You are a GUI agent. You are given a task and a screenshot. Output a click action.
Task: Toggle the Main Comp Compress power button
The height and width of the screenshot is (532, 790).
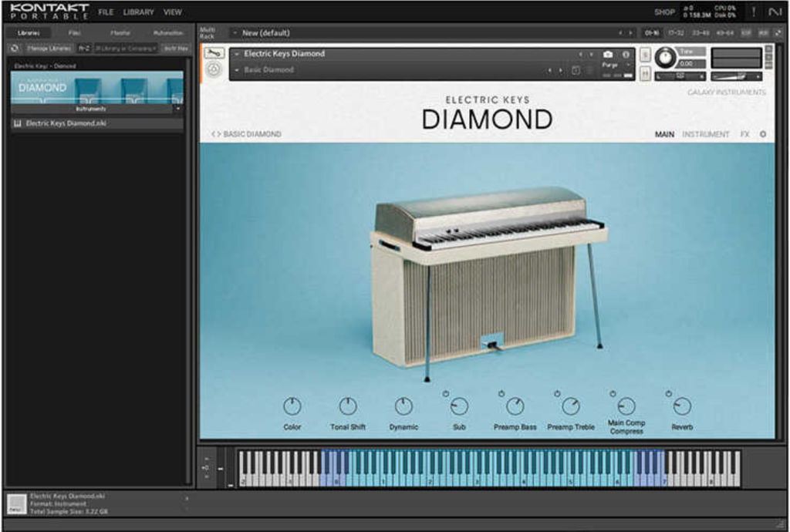(613, 393)
